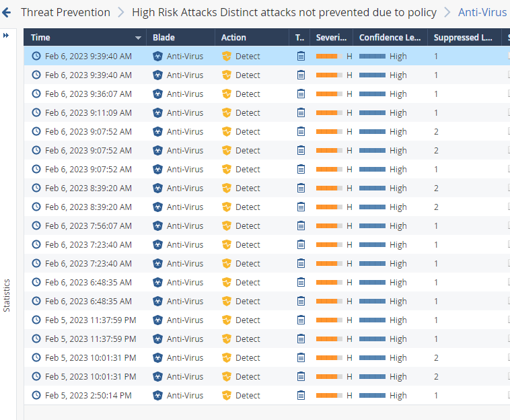Click the Severity column header
The height and width of the screenshot is (420, 510).
pyautogui.click(x=332, y=38)
